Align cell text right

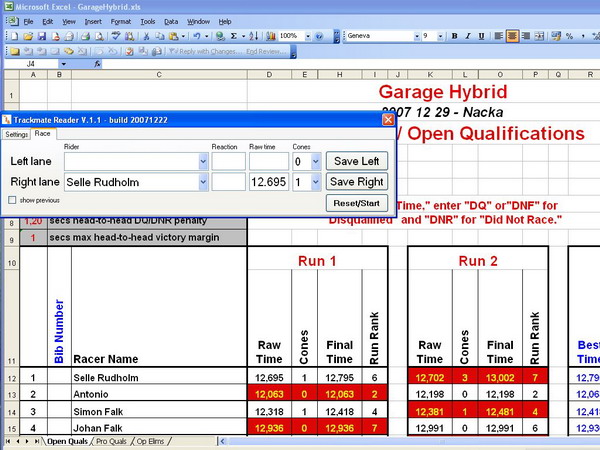point(526,36)
